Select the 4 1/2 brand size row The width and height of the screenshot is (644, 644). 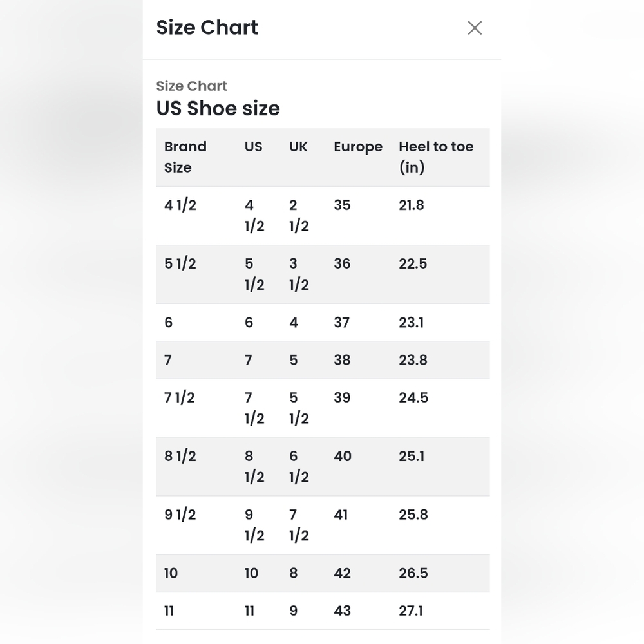(323, 216)
